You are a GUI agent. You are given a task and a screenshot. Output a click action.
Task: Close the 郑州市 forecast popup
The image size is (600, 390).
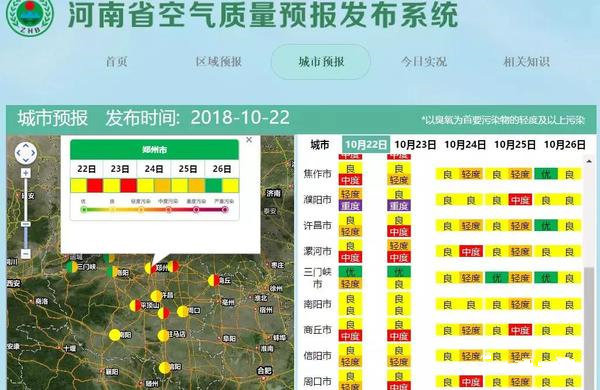[249, 140]
